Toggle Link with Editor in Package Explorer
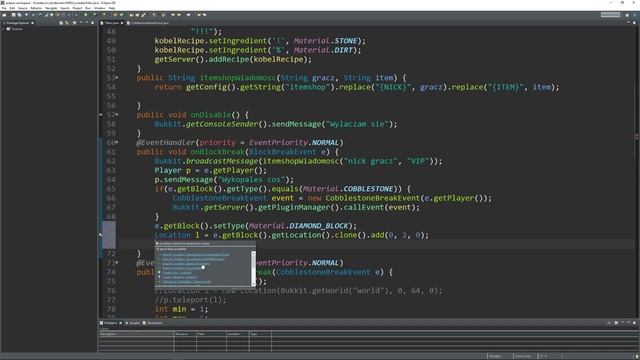The image size is (640, 360). (67, 23)
